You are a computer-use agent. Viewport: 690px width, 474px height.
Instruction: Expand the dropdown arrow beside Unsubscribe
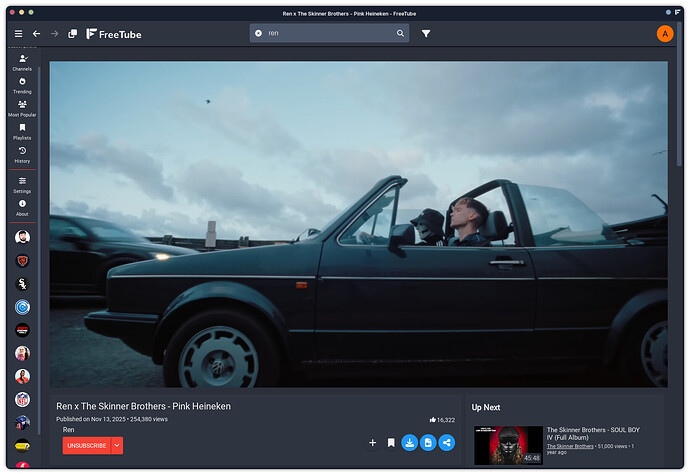coord(117,445)
